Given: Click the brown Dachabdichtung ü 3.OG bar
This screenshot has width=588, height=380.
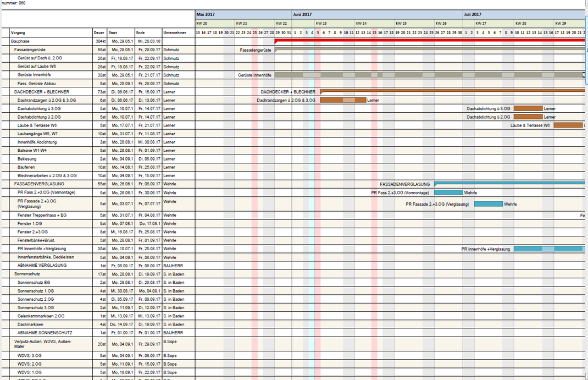Looking at the screenshot, I should [528, 109].
